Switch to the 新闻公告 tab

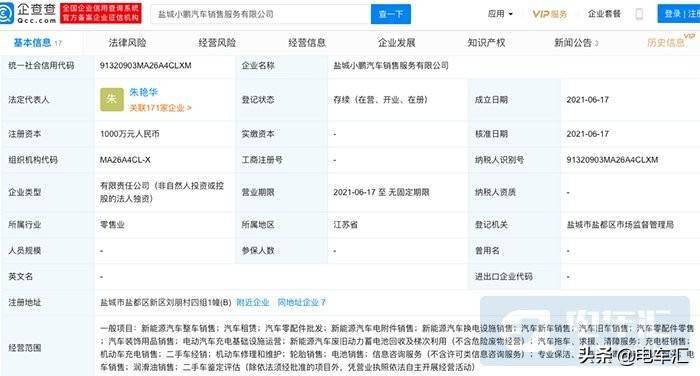pyautogui.click(x=576, y=43)
